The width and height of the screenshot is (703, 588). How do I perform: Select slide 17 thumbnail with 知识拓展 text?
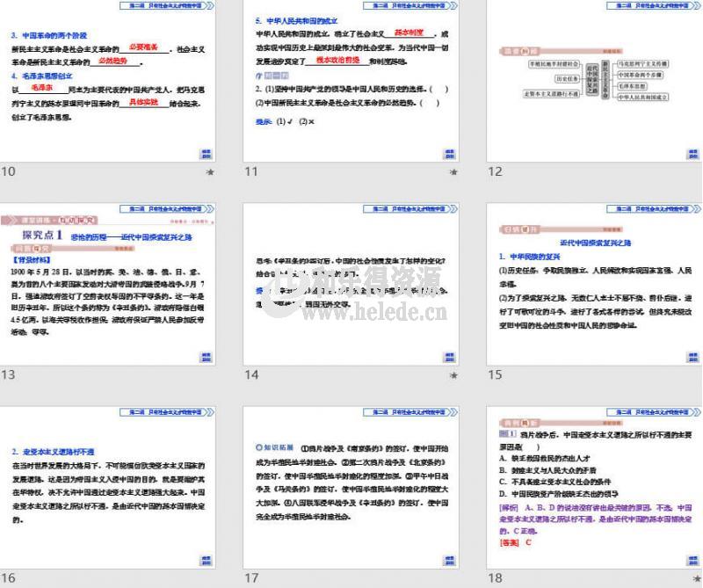pos(351,488)
